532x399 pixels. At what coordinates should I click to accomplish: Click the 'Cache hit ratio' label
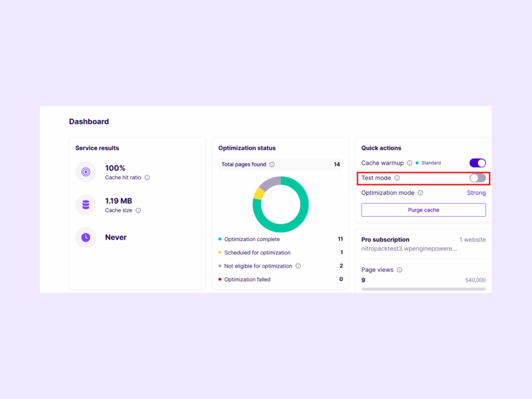pyautogui.click(x=123, y=178)
